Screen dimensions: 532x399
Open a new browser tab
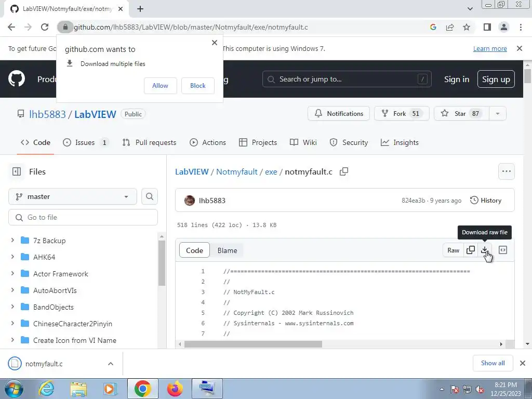coord(140,9)
